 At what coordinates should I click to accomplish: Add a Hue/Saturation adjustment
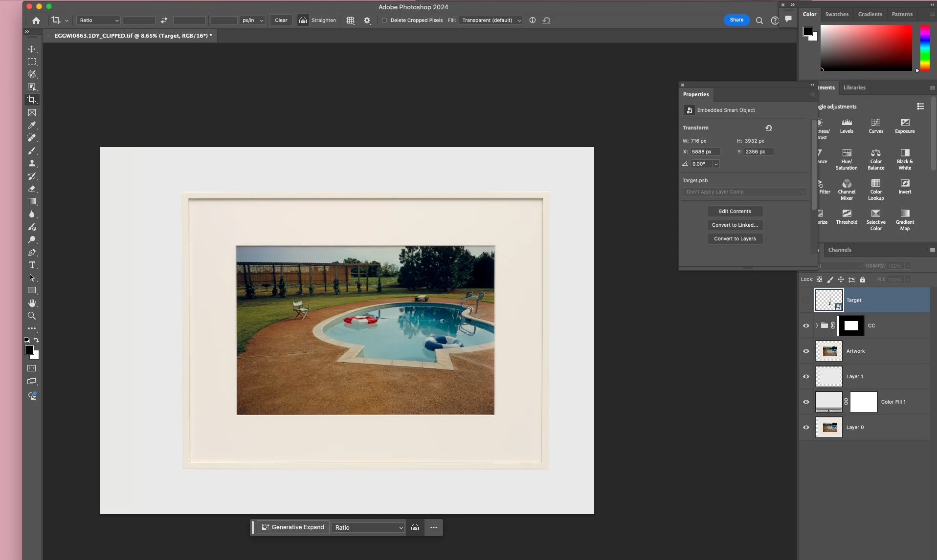[847, 159]
